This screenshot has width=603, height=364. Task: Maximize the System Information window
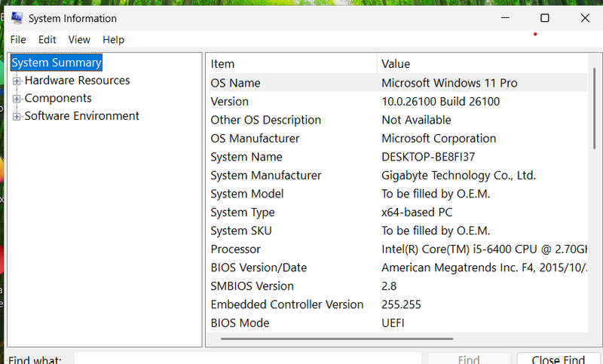tap(544, 17)
